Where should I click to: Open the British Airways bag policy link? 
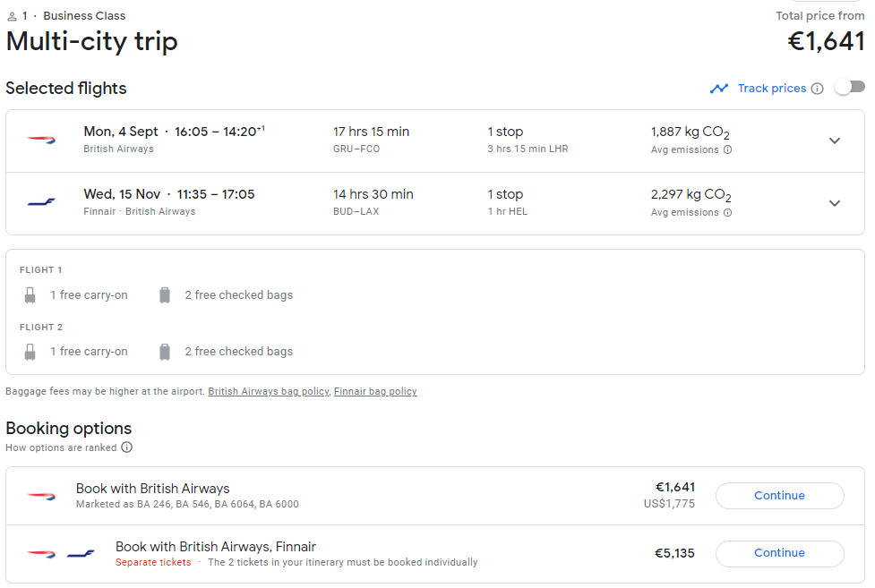(x=269, y=392)
